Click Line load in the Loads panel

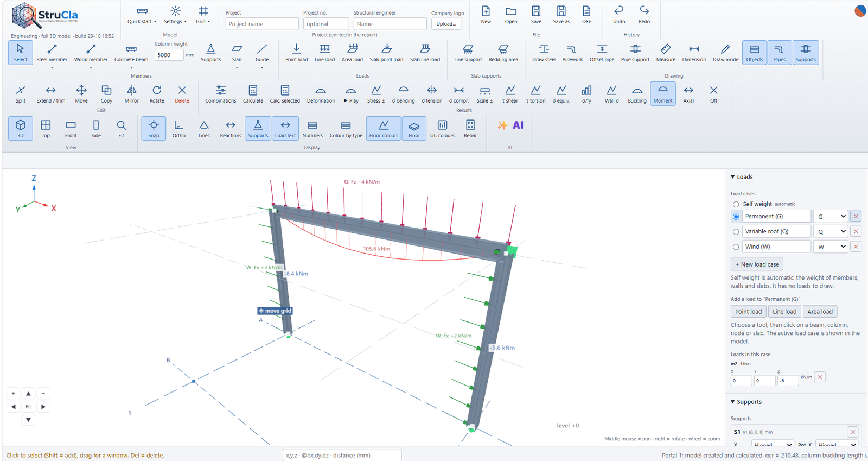[x=784, y=312]
